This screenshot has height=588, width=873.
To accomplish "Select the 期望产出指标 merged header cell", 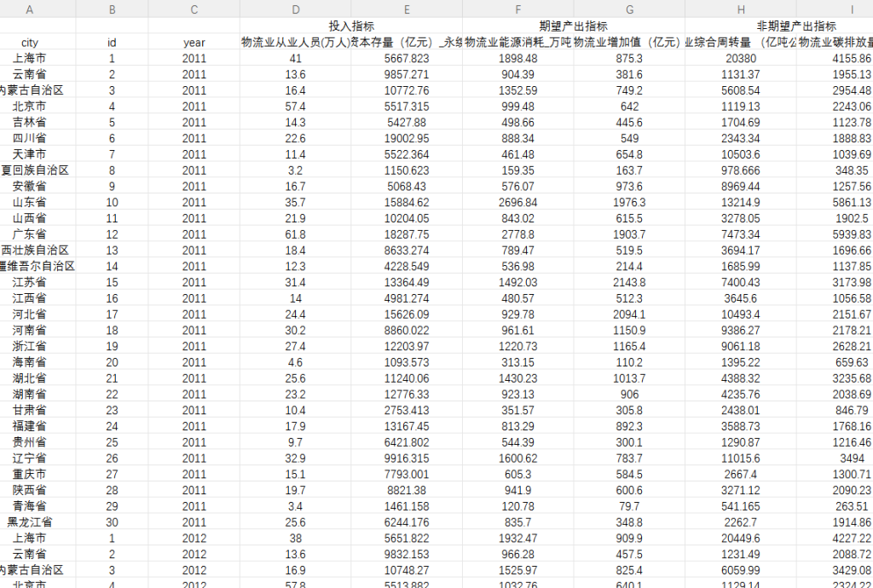I will 574,26.
